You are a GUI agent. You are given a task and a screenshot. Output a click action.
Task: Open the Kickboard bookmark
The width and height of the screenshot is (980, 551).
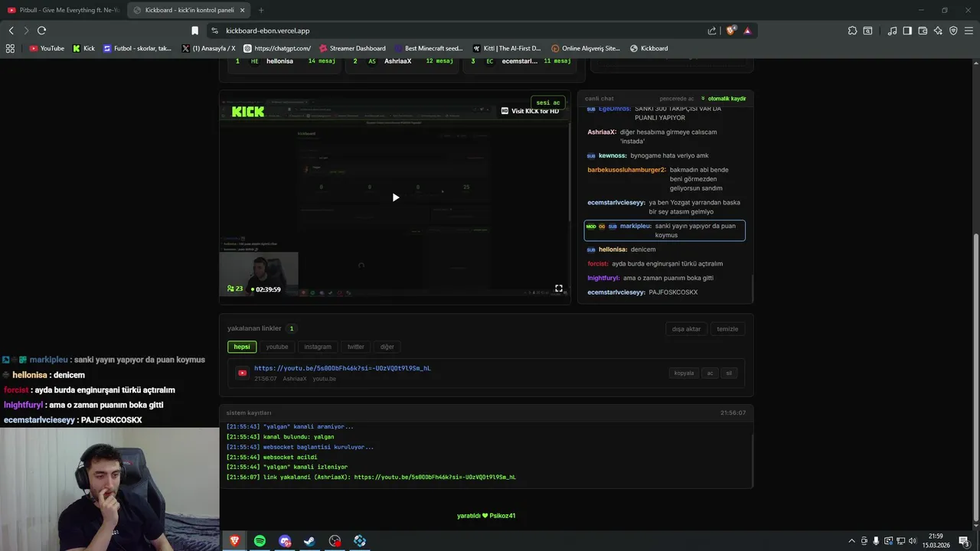648,48
